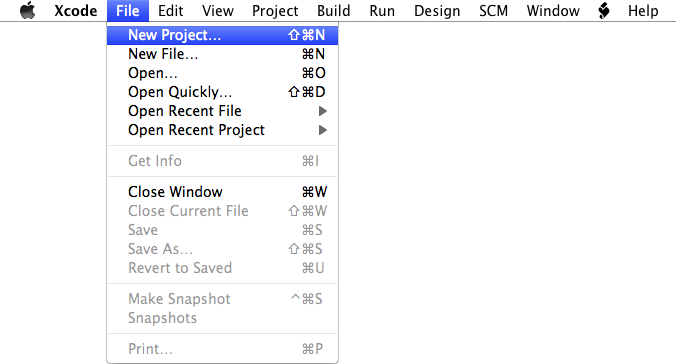This screenshot has height=364, width=676.
Task: Open the Edit menu
Action: [170, 10]
